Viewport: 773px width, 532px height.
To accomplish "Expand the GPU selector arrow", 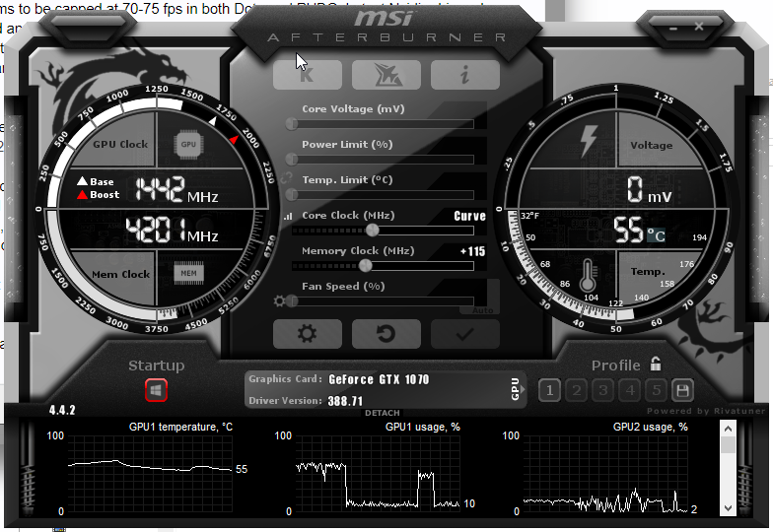I will [x=523, y=389].
